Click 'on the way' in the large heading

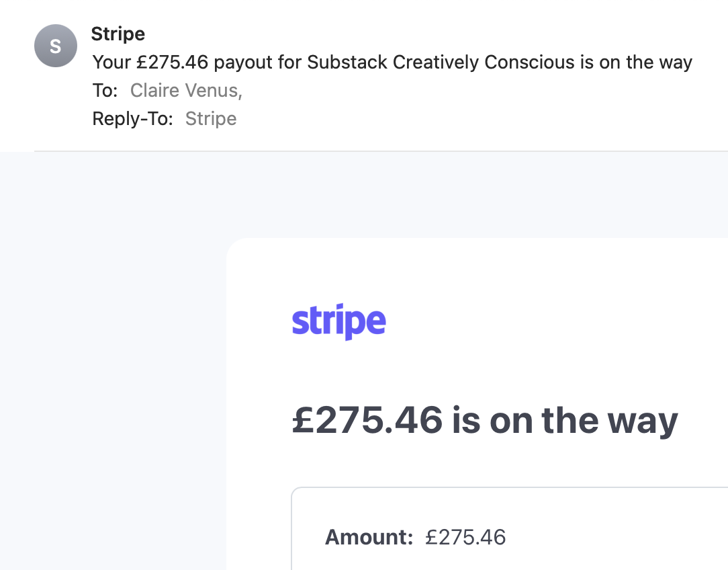pyautogui.click(x=584, y=421)
